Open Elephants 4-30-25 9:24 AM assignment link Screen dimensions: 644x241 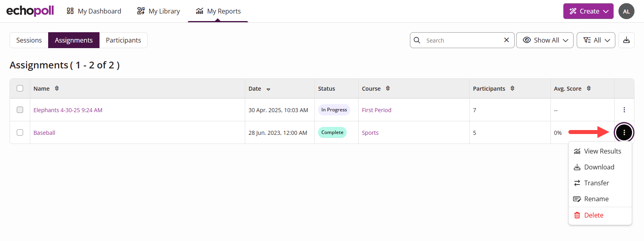68,110
